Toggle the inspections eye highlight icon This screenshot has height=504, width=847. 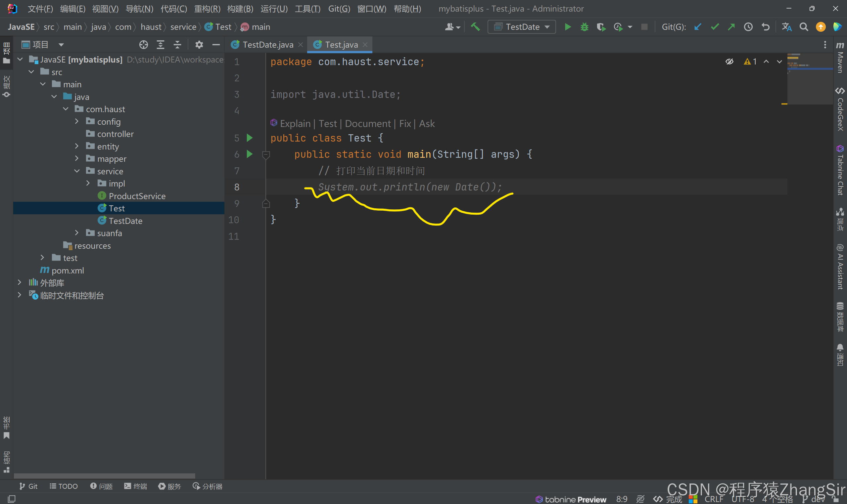click(729, 62)
